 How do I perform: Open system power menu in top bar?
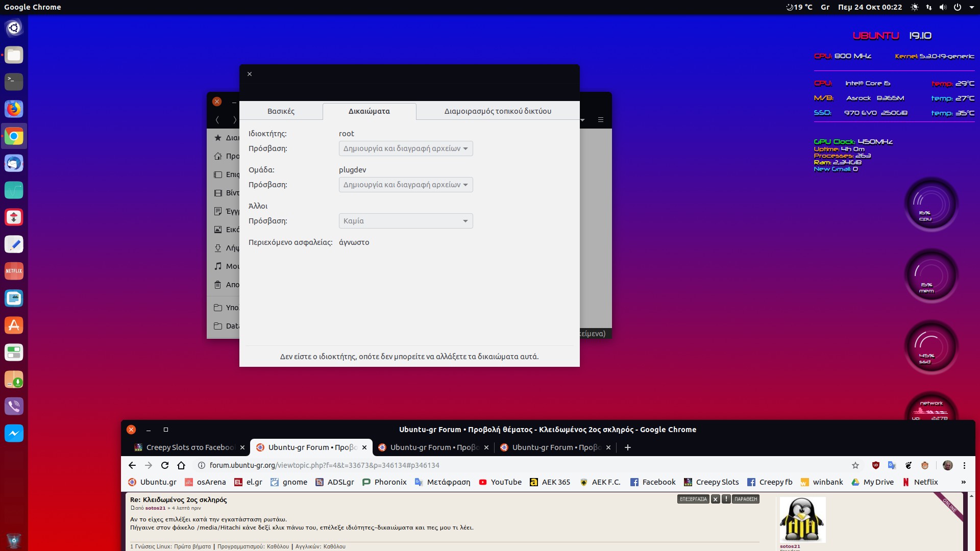[958, 7]
